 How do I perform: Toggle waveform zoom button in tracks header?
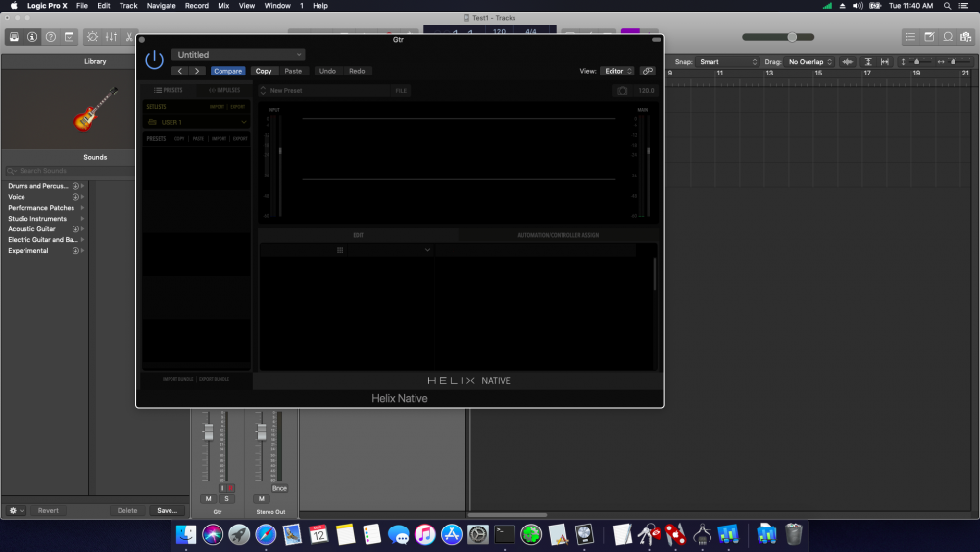pos(848,61)
